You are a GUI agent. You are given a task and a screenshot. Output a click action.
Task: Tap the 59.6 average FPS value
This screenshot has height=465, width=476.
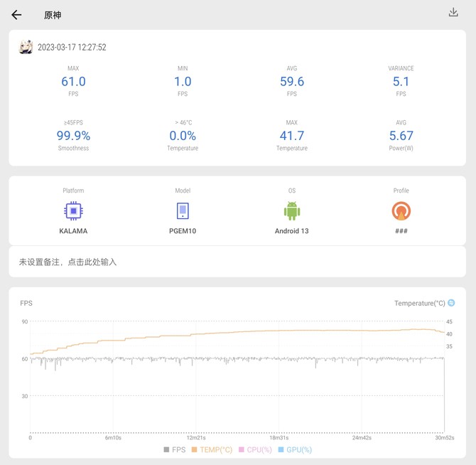point(291,82)
